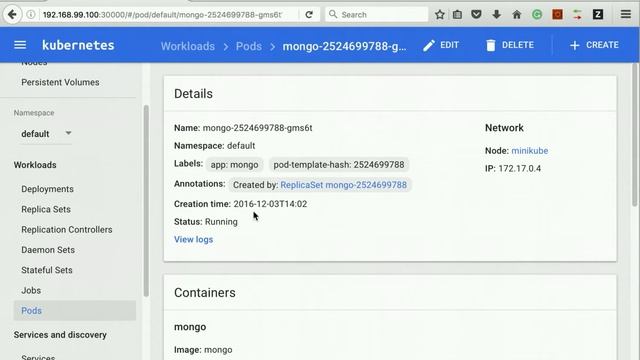Open Services and discovery section

(x=60, y=335)
